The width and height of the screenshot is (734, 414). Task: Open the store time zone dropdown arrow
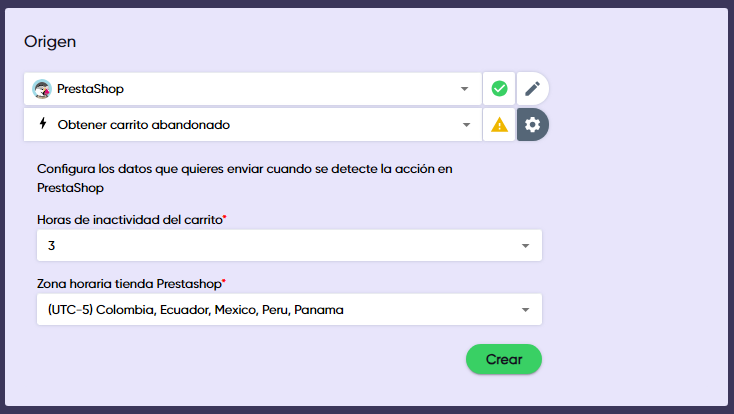pyautogui.click(x=526, y=310)
